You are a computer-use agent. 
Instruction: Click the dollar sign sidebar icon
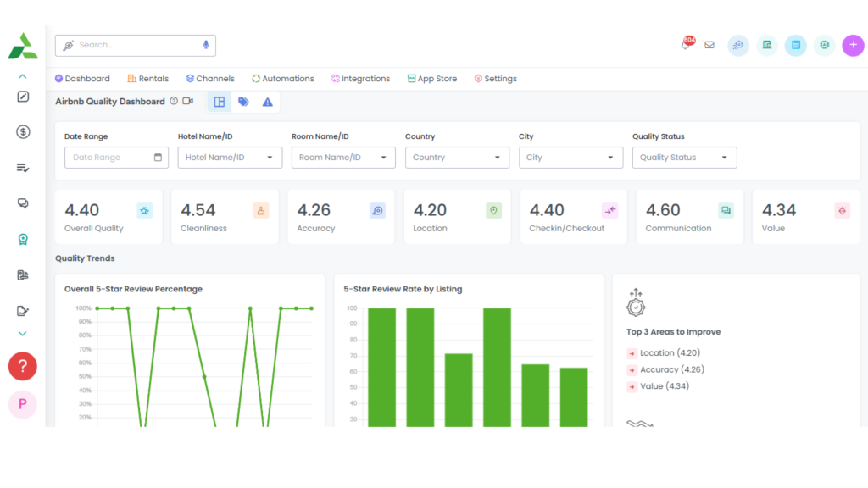23,132
